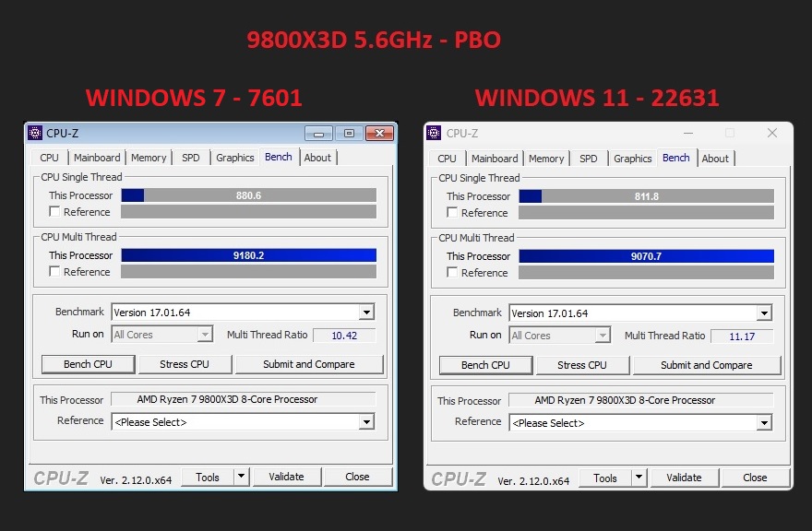Open Run on All Cores dropdown in Windows 11 window
The image size is (812, 531).
click(603, 336)
